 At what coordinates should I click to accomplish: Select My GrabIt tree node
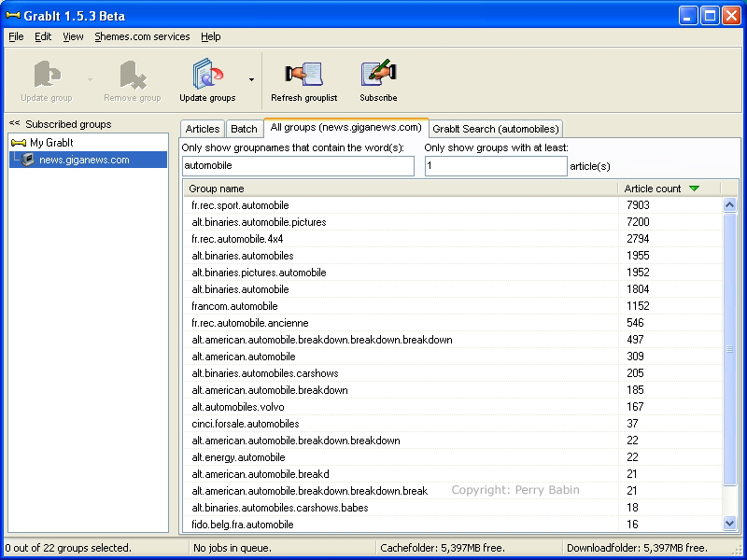51,143
